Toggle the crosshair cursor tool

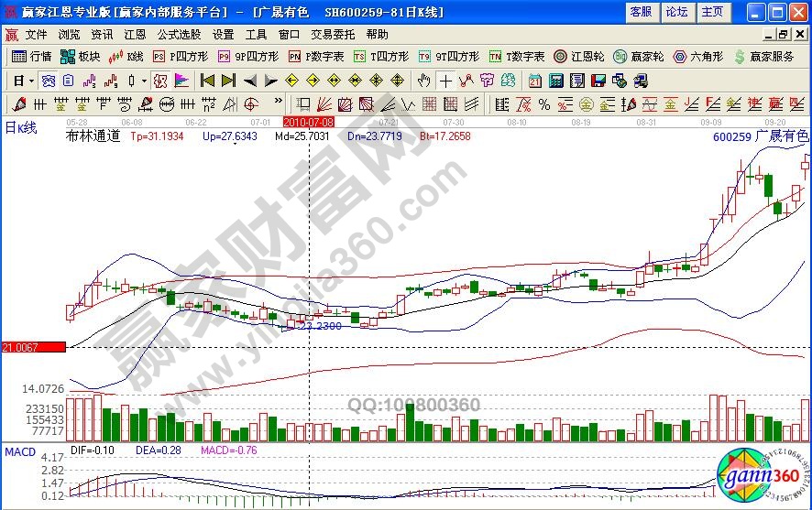[x=446, y=80]
